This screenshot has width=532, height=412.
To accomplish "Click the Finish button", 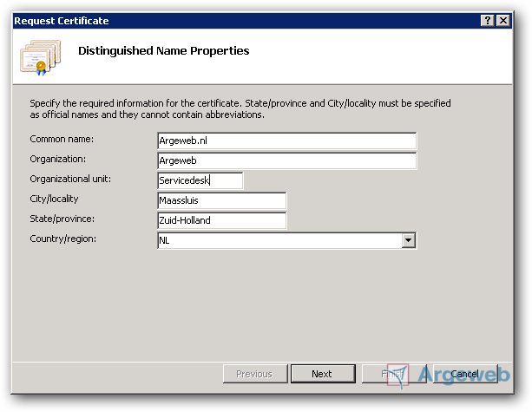I will point(394,374).
